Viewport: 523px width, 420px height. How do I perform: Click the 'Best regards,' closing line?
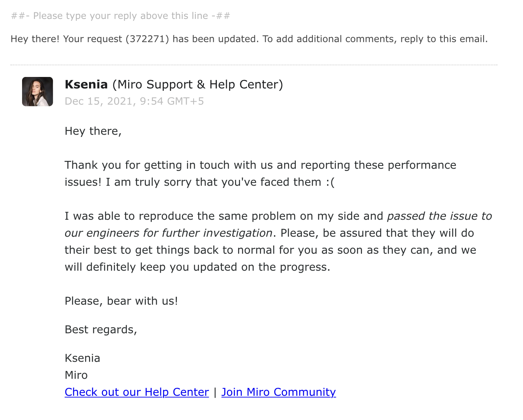pos(101,330)
